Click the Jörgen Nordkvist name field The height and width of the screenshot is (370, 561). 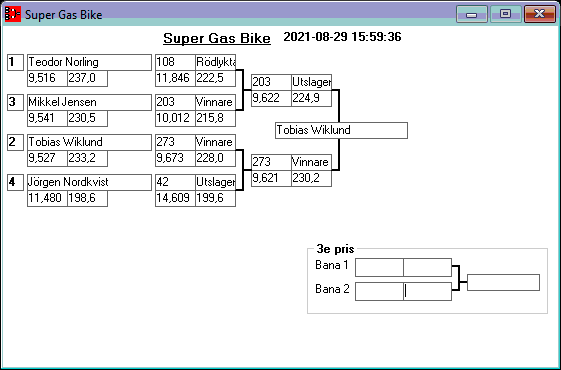pos(89,182)
